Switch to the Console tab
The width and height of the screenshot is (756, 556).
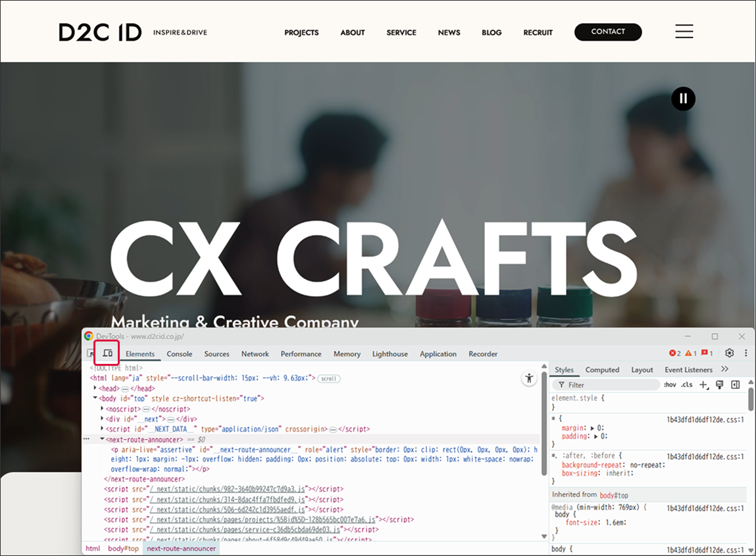(180, 354)
